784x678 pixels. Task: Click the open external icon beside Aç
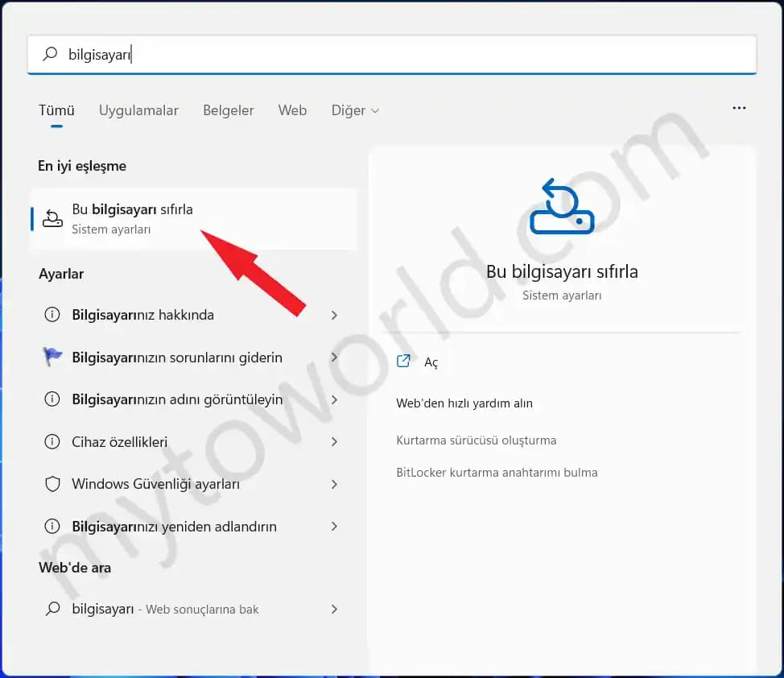(404, 362)
